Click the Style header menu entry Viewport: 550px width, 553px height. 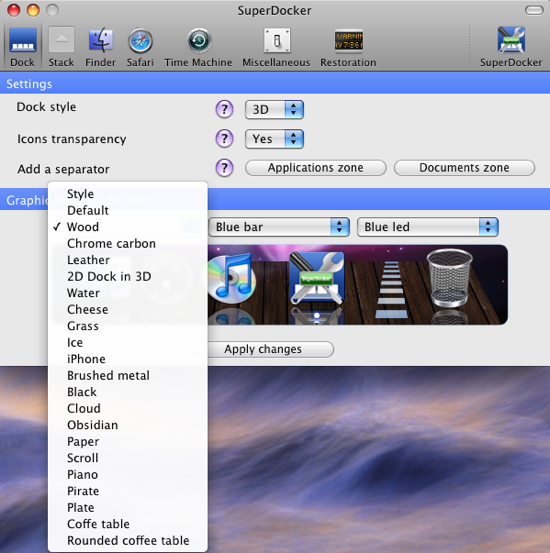(128, 194)
